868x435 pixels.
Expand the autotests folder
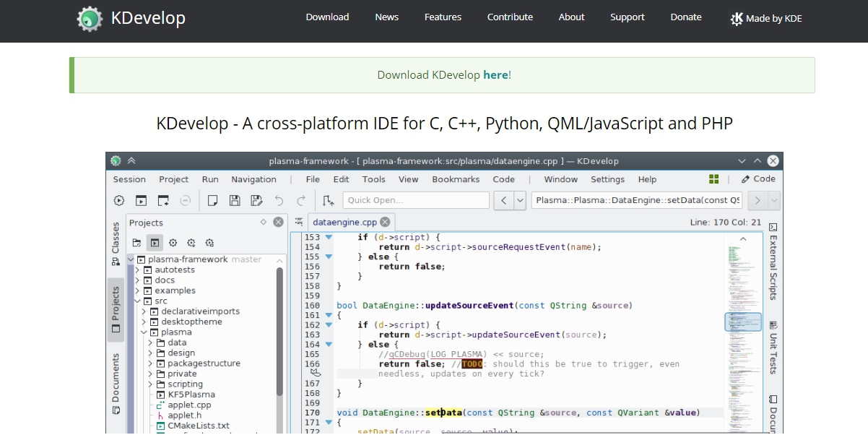click(x=137, y=270)
